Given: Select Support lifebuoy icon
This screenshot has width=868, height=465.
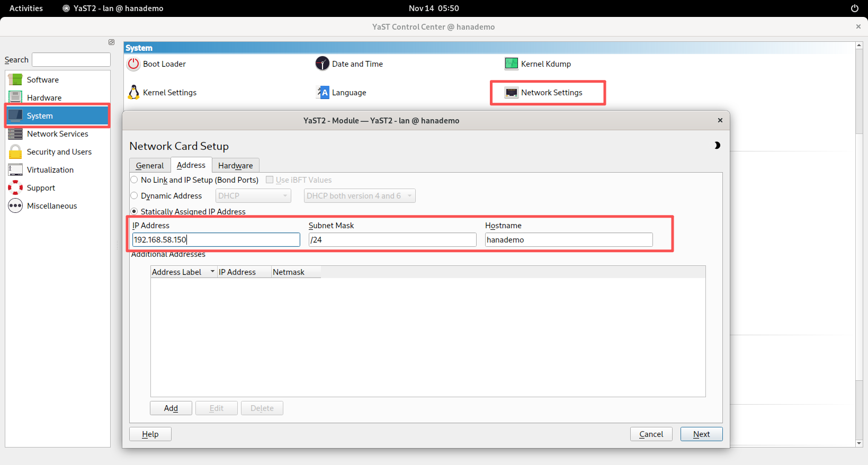Looking at the screenshot, I should 15,188.
